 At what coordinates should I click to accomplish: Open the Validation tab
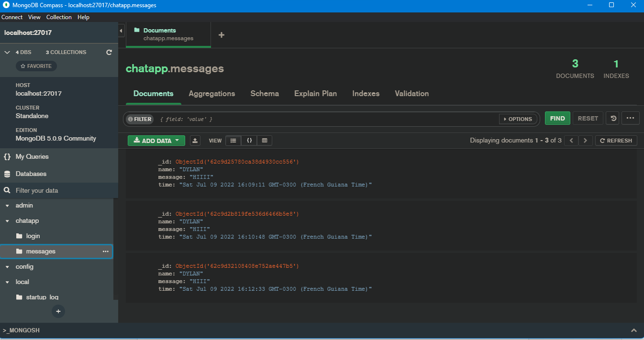[412, 94]
